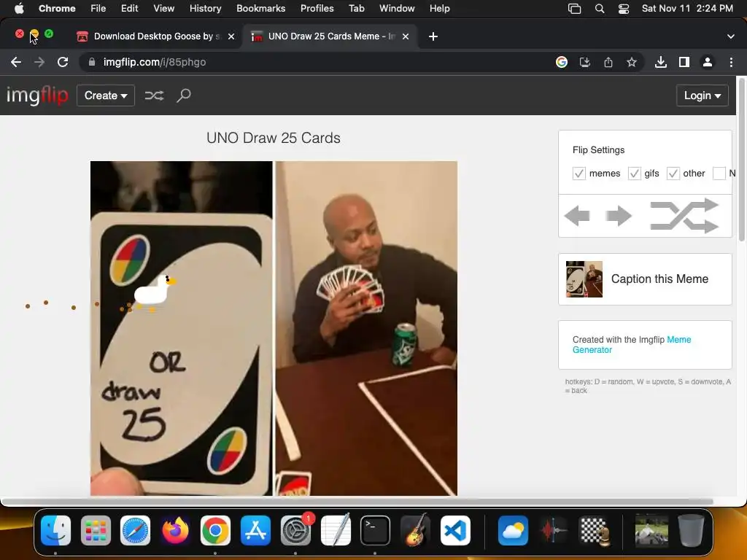747x560 pixels.
Task: Click the Chrome back arrow
Action: pos(16,62)
